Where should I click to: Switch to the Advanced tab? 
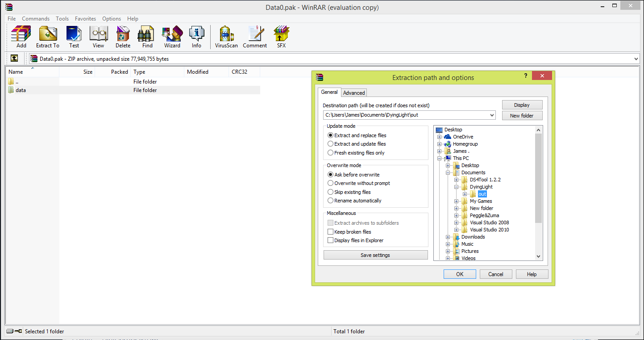(354, 93)
